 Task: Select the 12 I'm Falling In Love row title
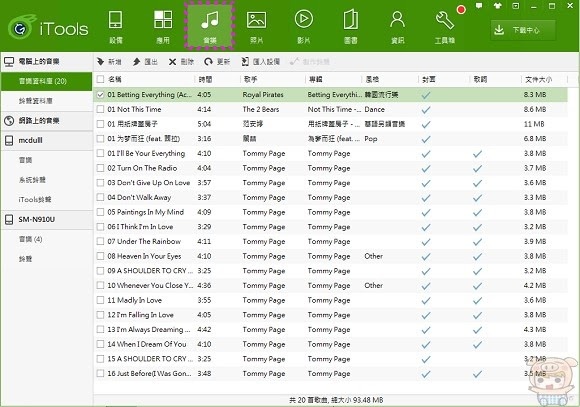click(x=141, y=315)
